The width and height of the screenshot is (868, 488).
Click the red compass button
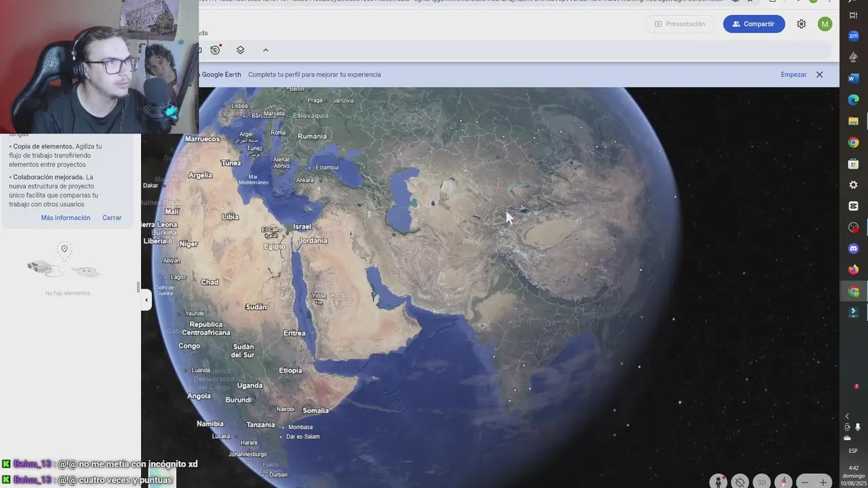(783, 482)
